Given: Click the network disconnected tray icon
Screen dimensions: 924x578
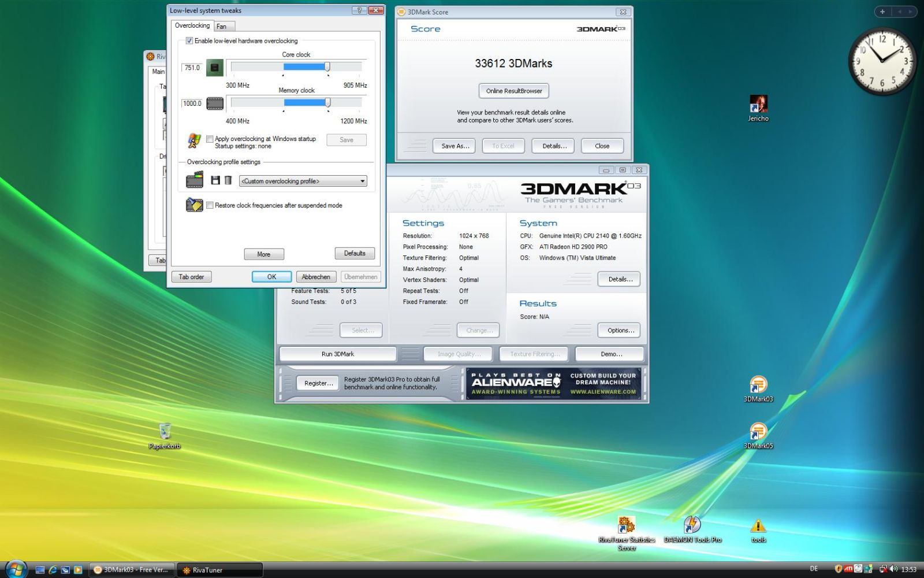Looking at the screenshot, I should pyautogui.click(x=883, y=569).
